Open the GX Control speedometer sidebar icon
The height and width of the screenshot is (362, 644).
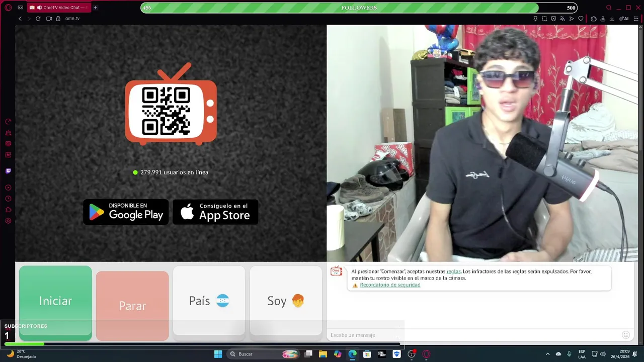(x=8, y=122)
